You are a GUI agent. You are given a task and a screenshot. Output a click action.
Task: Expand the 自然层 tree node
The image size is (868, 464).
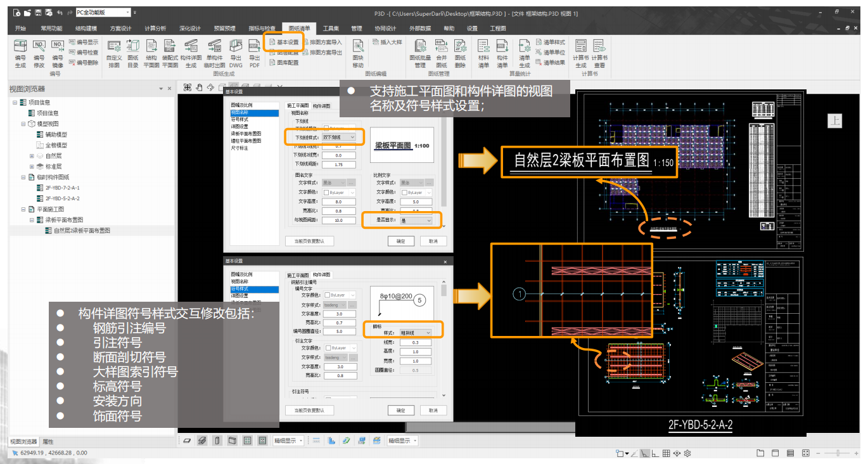pos(32,156)
